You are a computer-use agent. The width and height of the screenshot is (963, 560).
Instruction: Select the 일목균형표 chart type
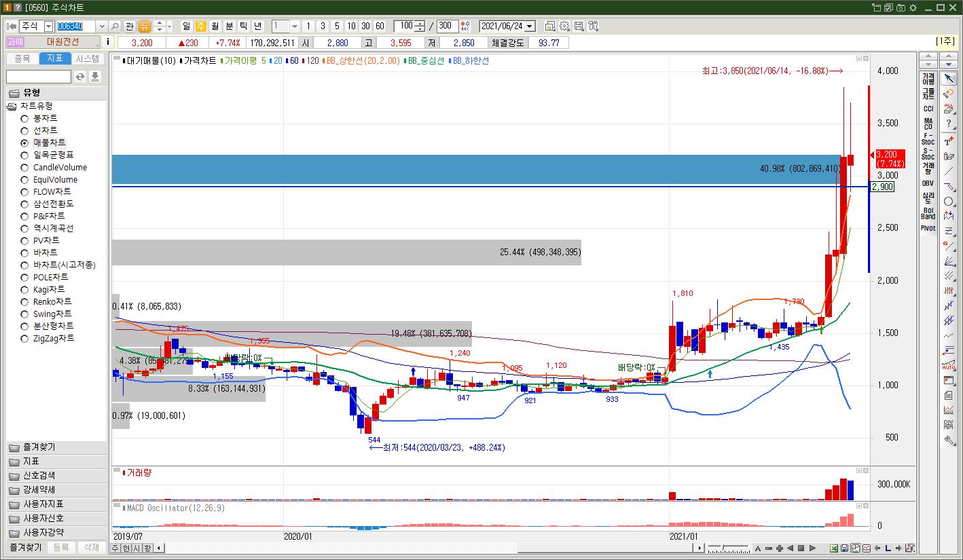point(48,155)
